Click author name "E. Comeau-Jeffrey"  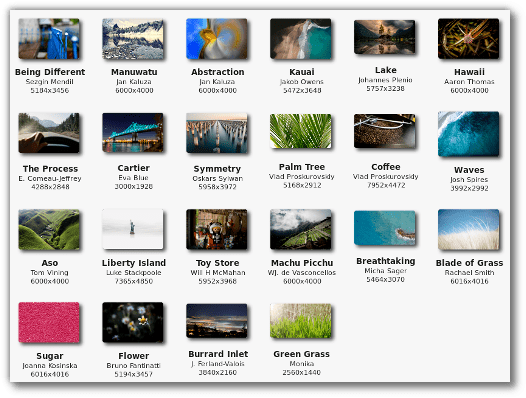tap(50, 179)
